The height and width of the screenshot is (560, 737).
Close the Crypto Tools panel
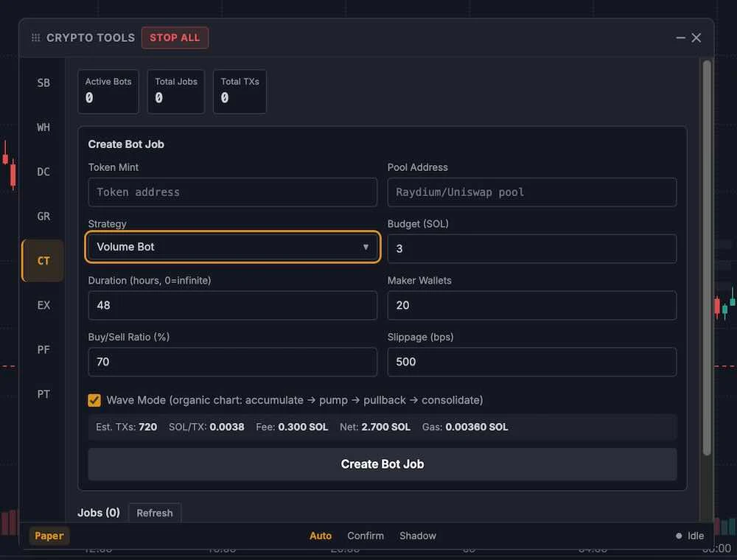tap(696, 38)
